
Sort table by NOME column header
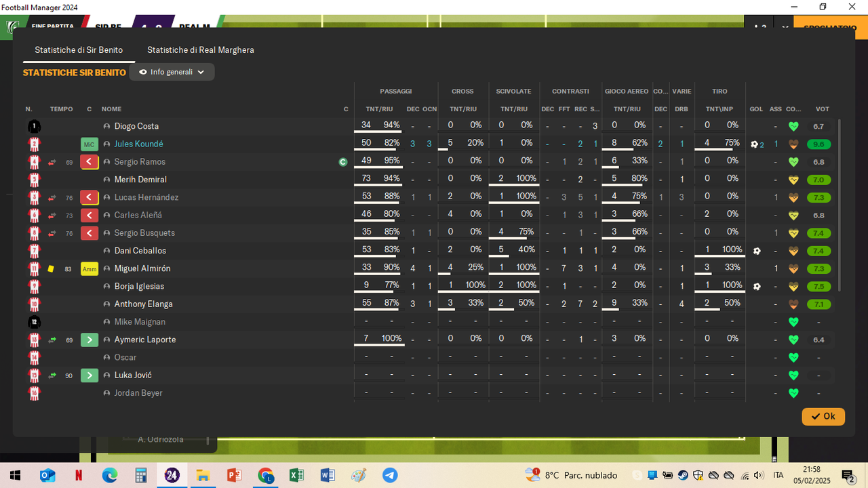click(x=112, y=109)
